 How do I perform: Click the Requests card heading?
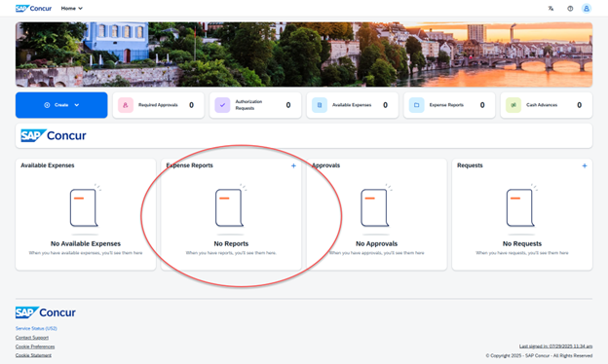[x=470, y=165]
